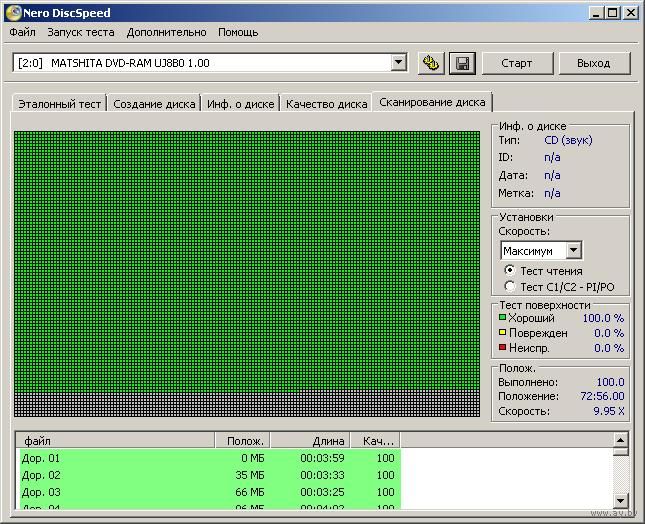Click the 'Полож.' column header
This screenshot has height=524, width=645.
[242, 441]
